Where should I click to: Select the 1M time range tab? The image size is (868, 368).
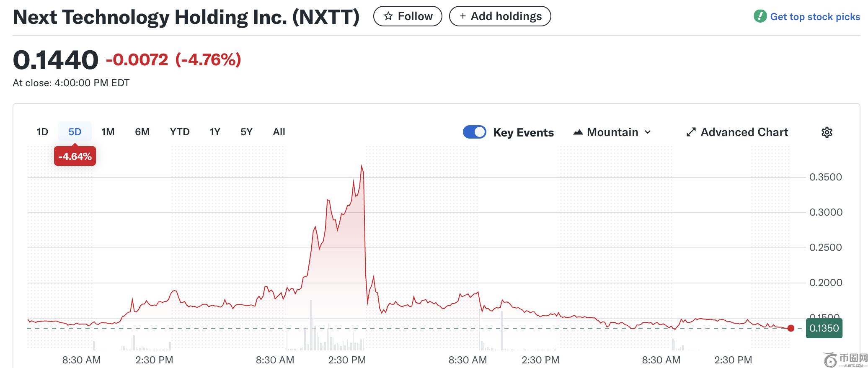click(x=108, y=132)
